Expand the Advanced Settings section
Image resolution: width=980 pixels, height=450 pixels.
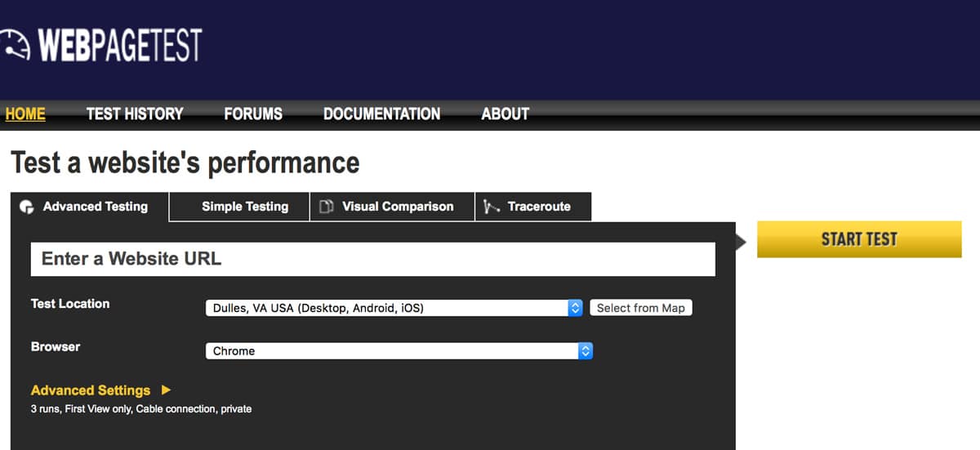pos(100,390)
